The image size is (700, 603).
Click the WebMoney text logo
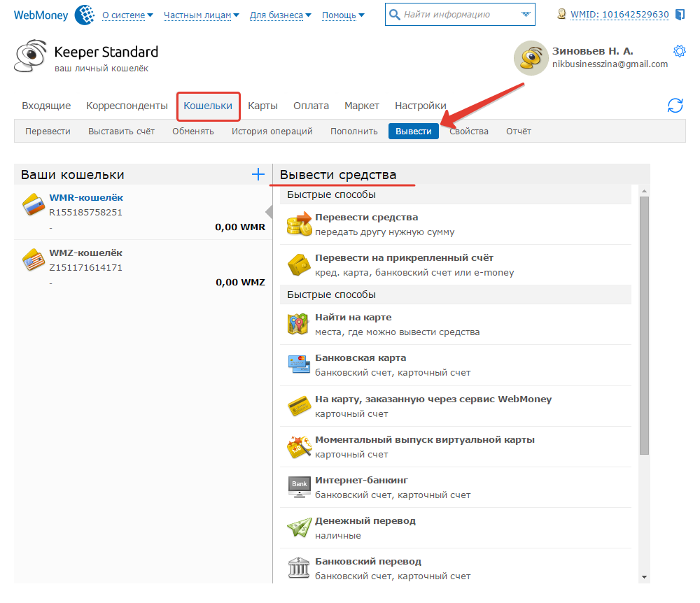[x=41, y=15]
